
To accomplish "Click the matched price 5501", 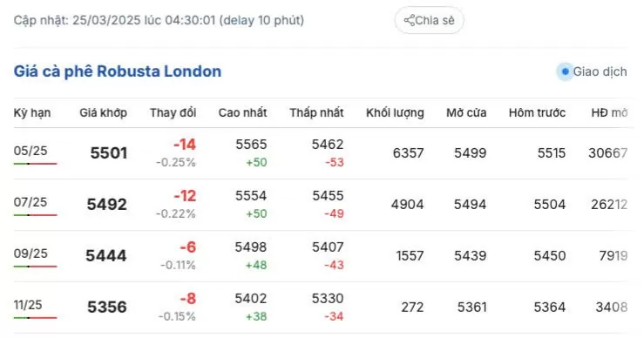I will 109,153.
